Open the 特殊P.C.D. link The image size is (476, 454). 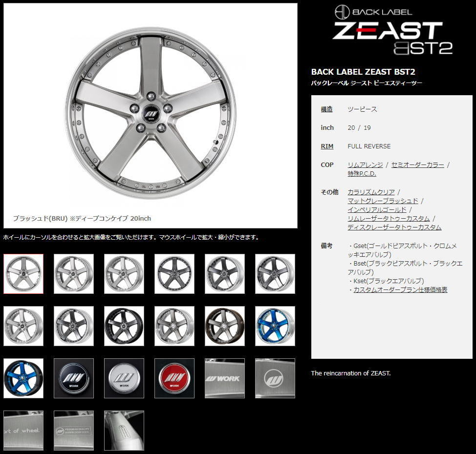(361, 174)
